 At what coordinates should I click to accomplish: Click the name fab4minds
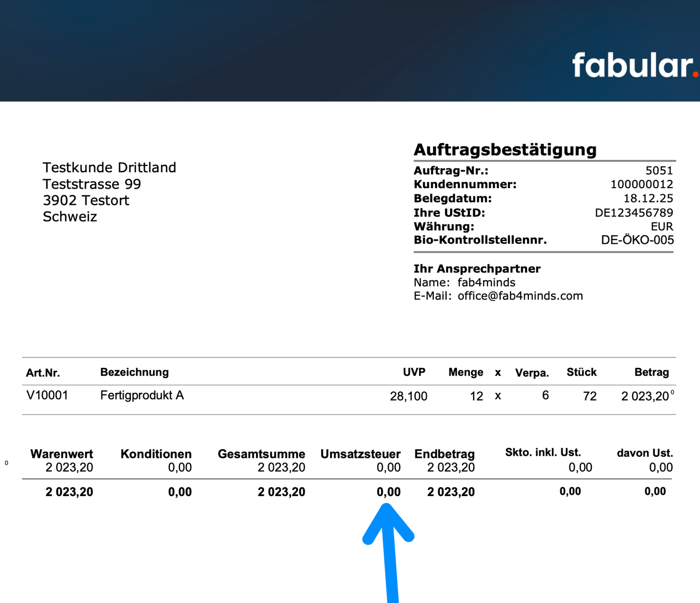[486, 282]
